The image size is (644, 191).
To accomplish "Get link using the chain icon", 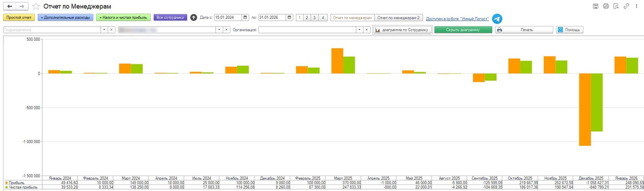I will pos(626,6).
